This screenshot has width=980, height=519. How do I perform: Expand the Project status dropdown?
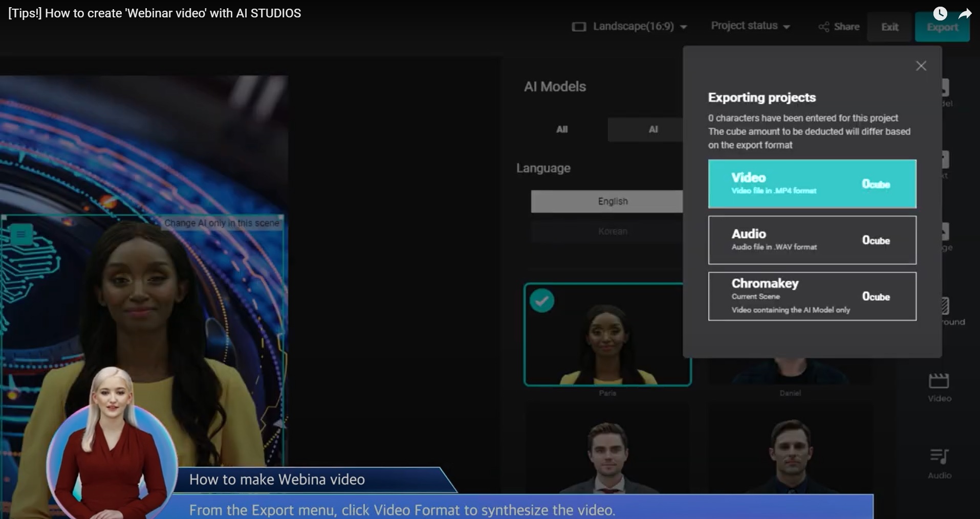pos(750,26)
